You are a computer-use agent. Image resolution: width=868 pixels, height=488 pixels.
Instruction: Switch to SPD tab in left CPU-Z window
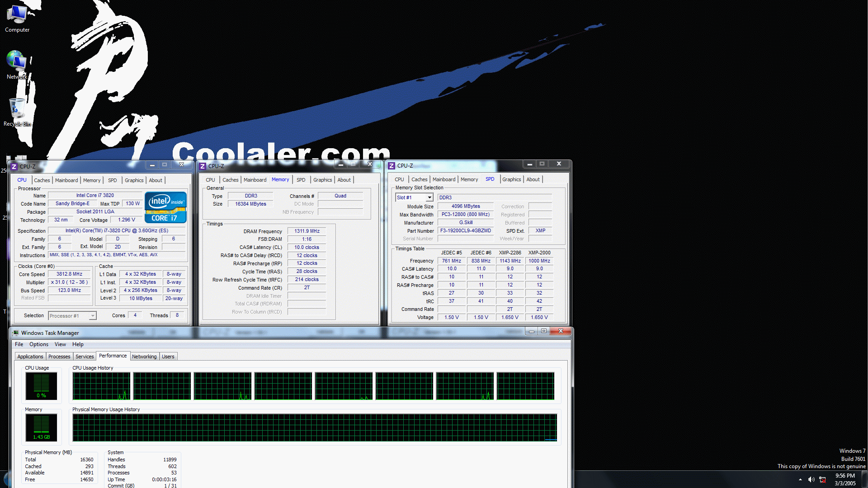pos(113,180)
